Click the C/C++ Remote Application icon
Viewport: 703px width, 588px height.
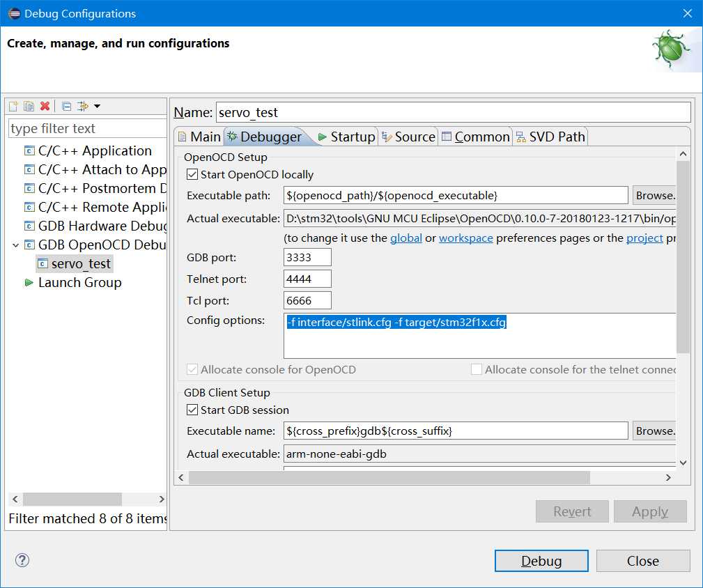tap(29, 208)
